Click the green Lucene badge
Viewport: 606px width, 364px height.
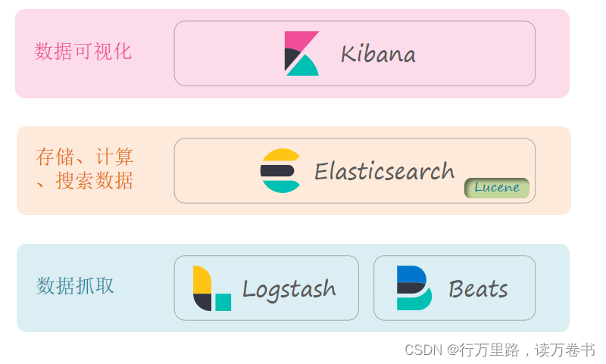(x=497, y=188)
